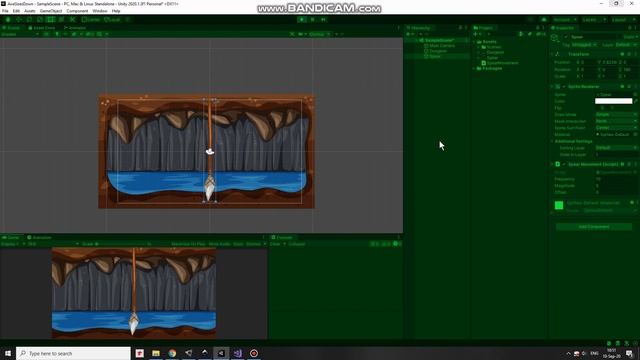Screen dimensions: 640x360
Task: Open the Tag dropdown in Inspector
Action: [x=584, y=44]
